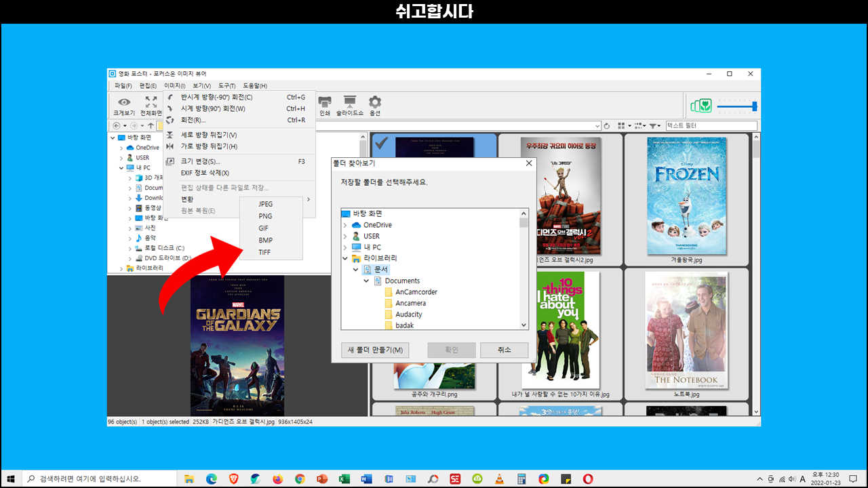Screen dimensions: 868x488
Task: Toggle the checkmark on the selected Guardians thumbnail
Action: (x=381, y=142)
